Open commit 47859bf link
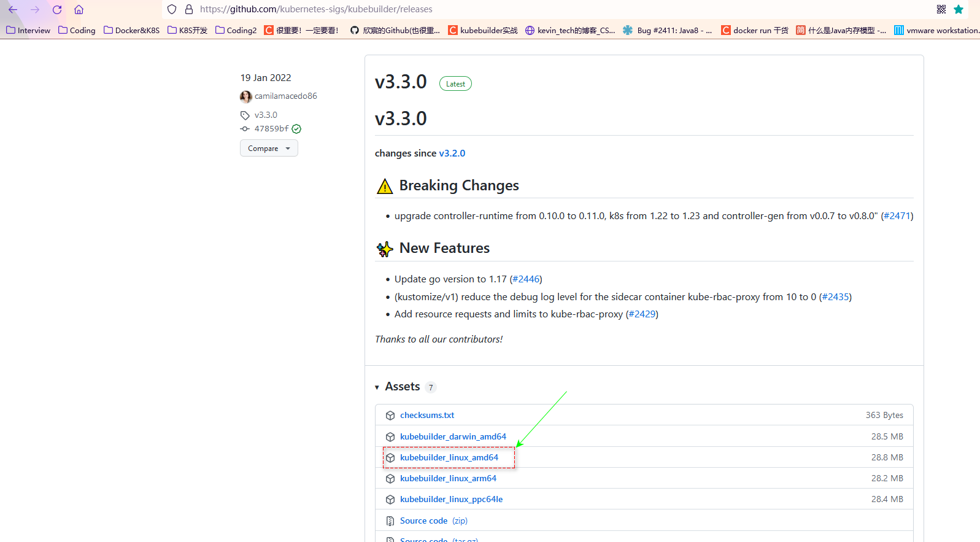This screenshot has height=542, width=980. click(271, 128)
